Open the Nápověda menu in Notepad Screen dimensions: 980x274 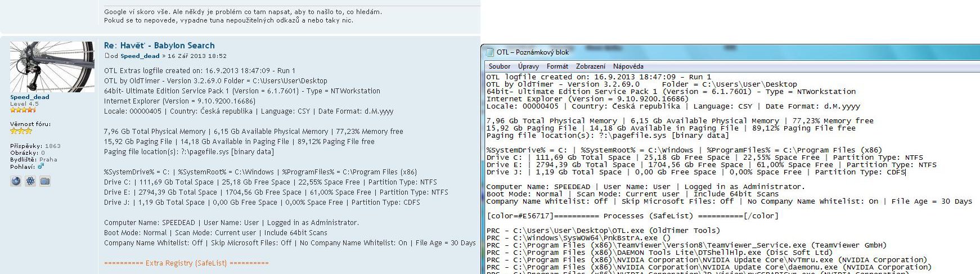click(628, 66)
